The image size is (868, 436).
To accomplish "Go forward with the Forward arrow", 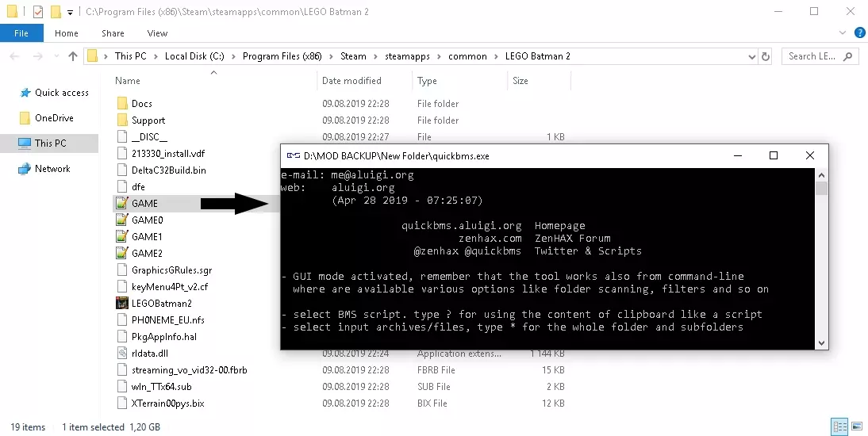I will (x=37, y=56).
